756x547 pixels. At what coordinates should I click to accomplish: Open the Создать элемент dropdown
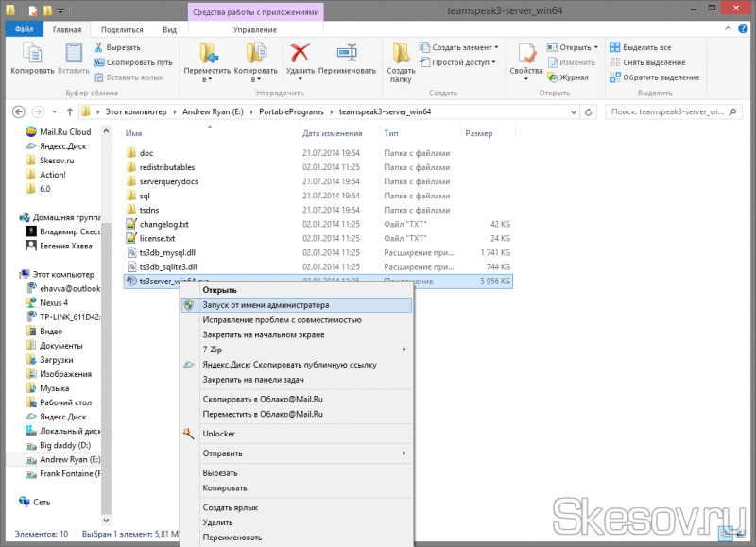pyautogui.click(x=462, y=47)
